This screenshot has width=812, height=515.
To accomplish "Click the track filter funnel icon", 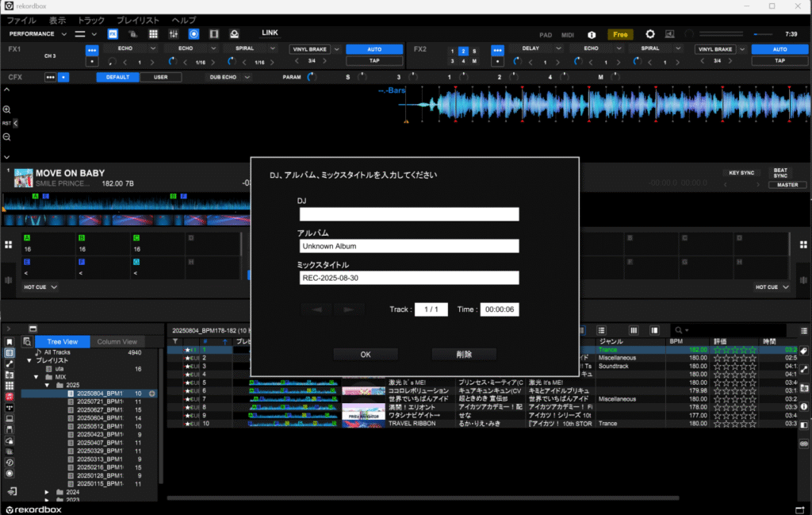I will (x=175, y=341).
